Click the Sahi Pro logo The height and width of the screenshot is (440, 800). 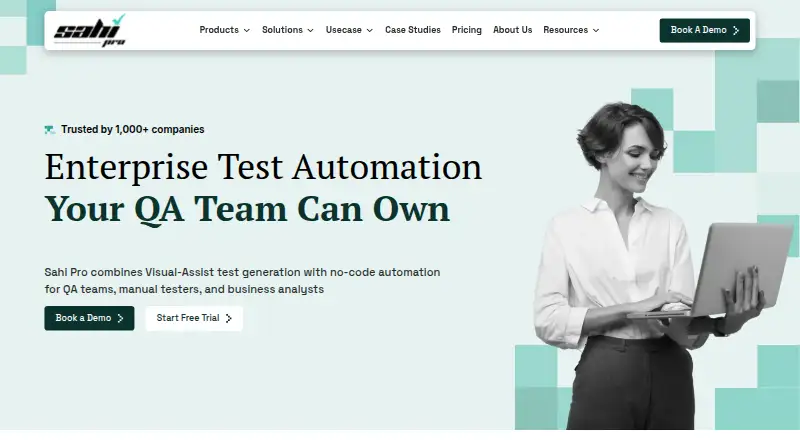[x=90, y=31]
